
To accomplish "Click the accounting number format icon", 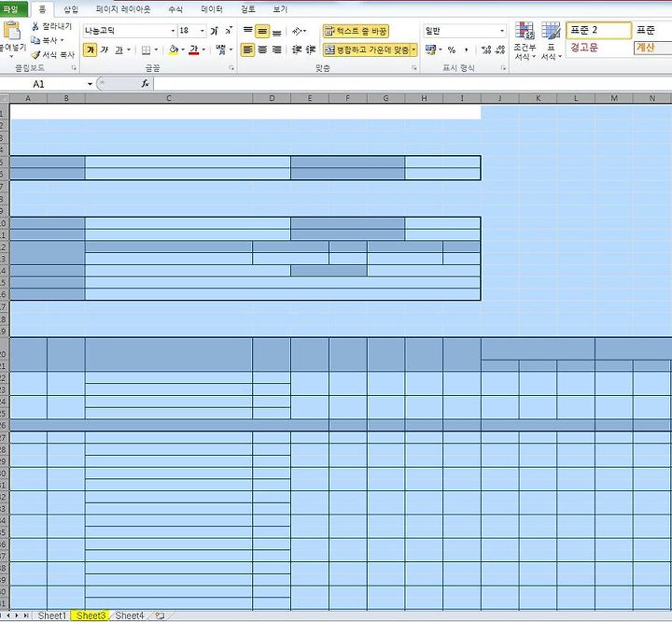I will (x=430, y=49).
